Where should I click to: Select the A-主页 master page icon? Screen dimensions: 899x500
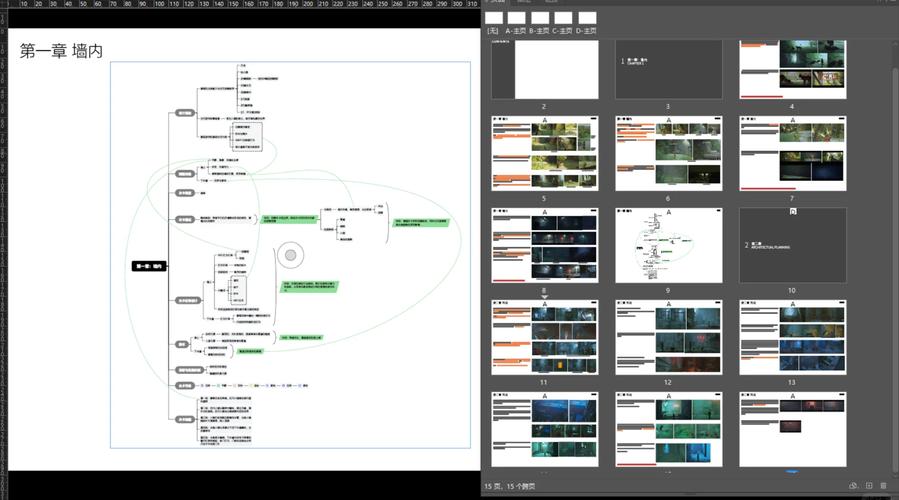click(x=517, y=18)
